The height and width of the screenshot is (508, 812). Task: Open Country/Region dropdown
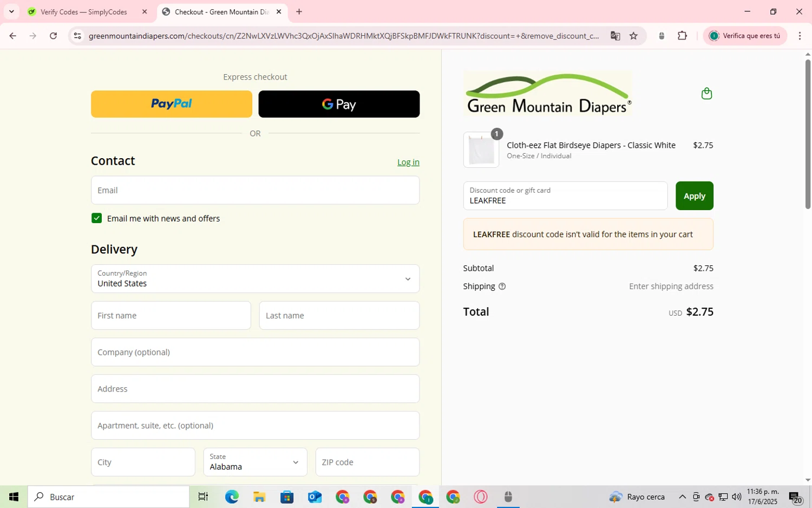point(255,279)
